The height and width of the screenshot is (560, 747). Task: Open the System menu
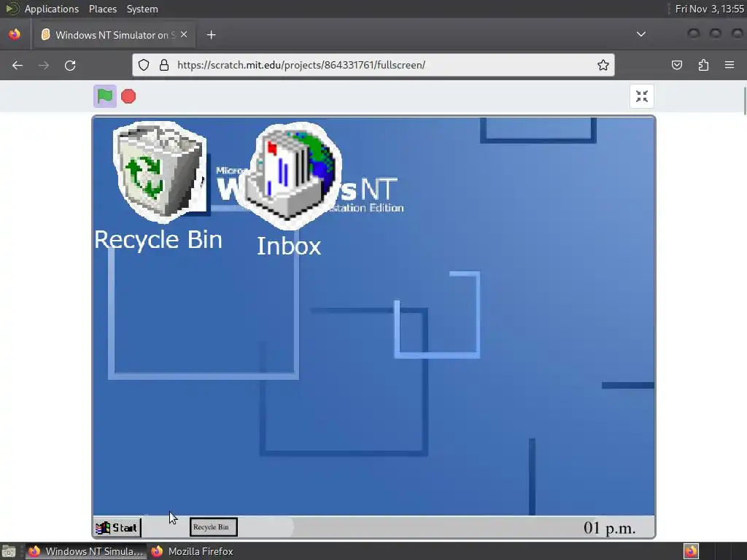[x=142, y=9]
